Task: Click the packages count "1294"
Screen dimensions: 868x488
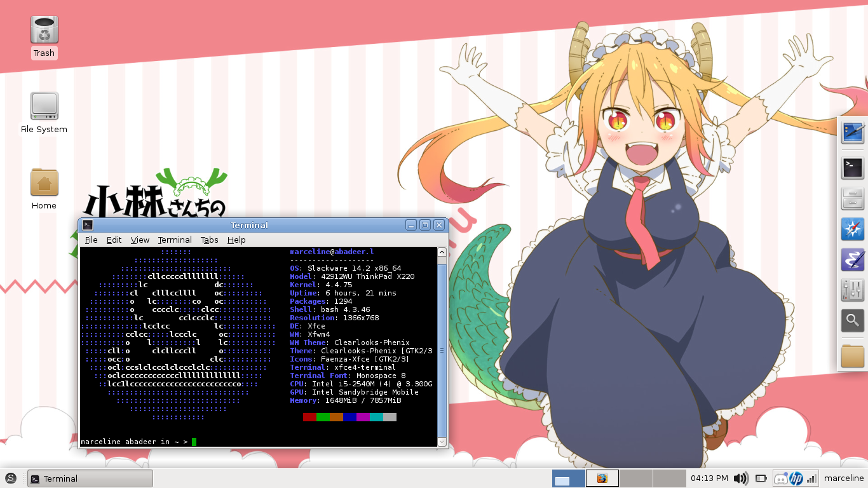Action: [x=343, y=301]
